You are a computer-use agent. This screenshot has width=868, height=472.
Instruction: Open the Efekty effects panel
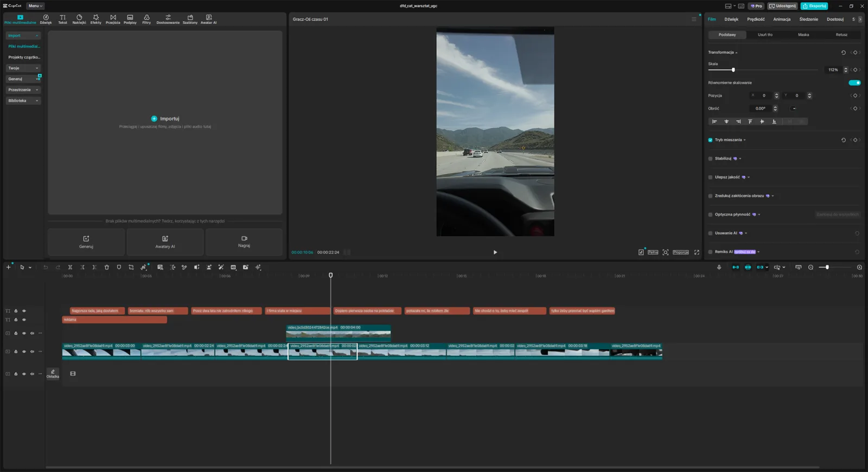point(96,20)
